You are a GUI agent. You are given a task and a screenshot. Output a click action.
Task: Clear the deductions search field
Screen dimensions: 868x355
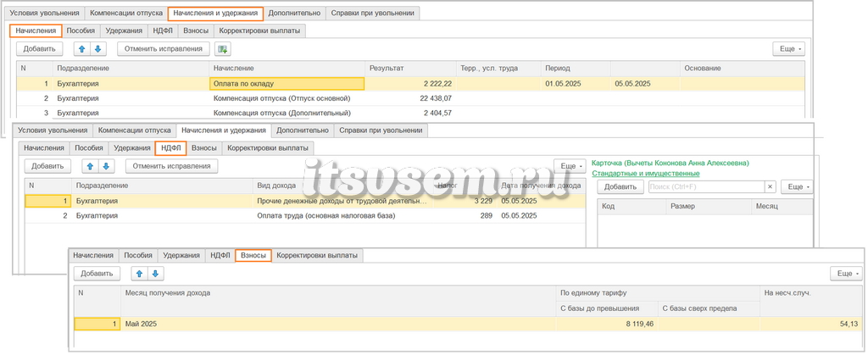[x=771, y=187]
